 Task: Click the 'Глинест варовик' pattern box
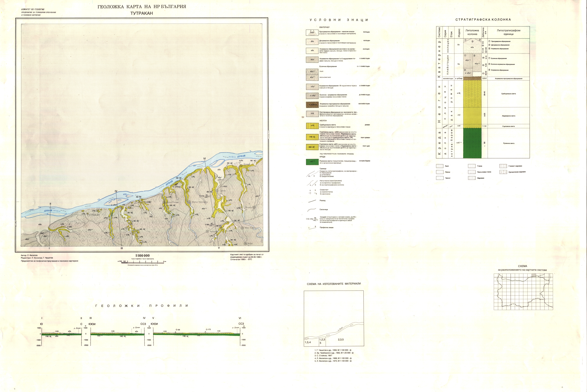click(503, 166)
